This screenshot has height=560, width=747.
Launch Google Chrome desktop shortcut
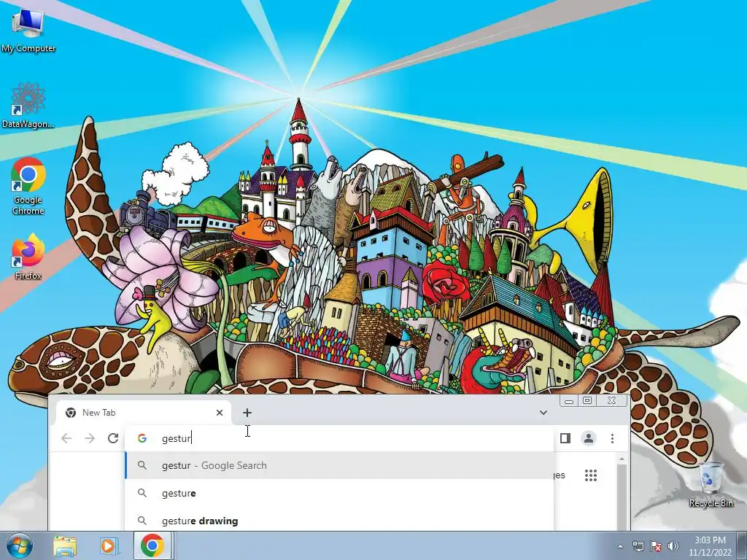point(28,186)
